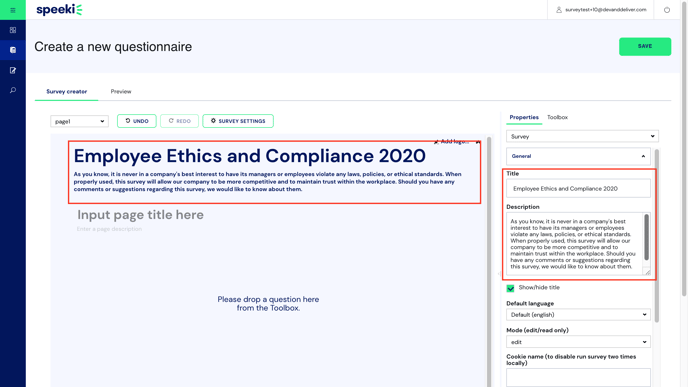Go to home via the speeki logo
This screenshot has width=688, height=387.
59,10
